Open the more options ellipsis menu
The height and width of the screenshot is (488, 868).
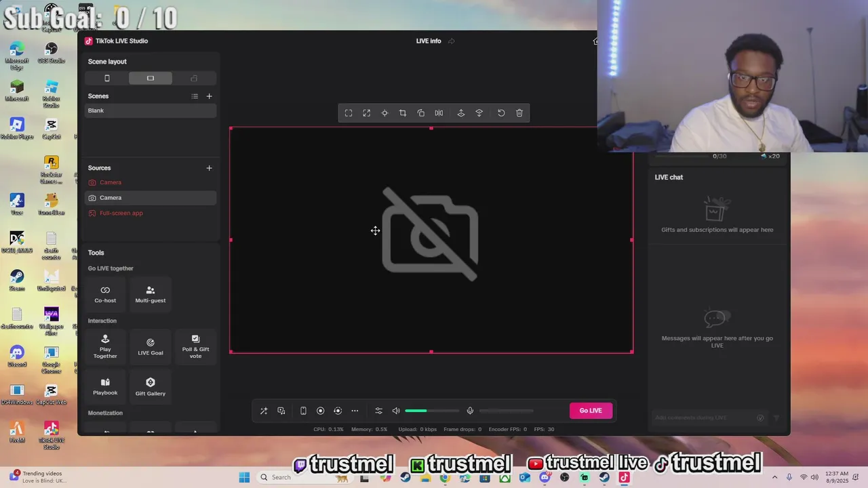tap(355, 411)
